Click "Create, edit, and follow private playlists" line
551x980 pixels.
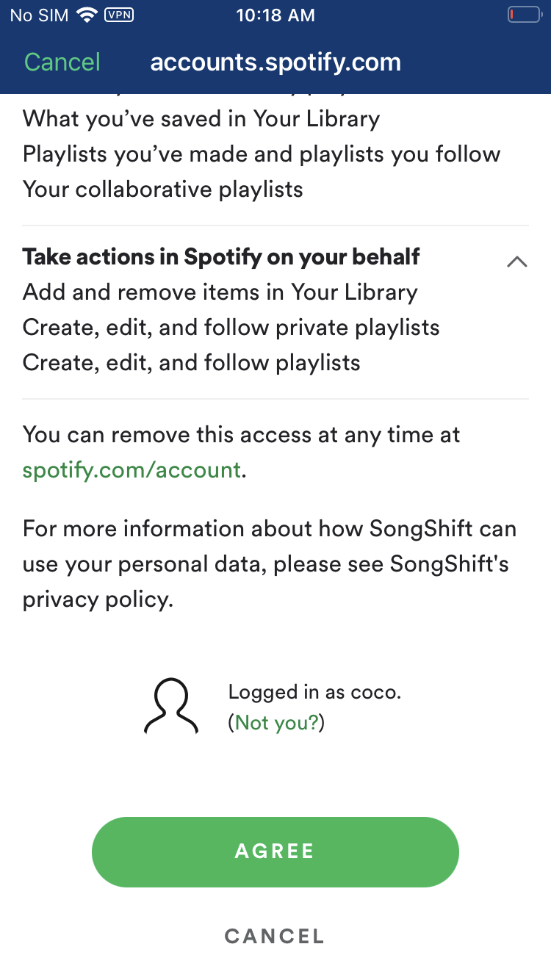click(231, 327)
